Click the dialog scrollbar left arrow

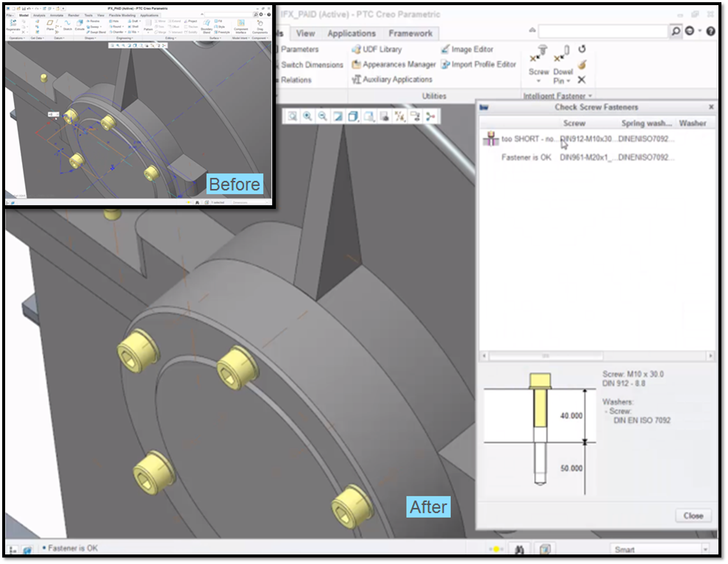point(485,356)
